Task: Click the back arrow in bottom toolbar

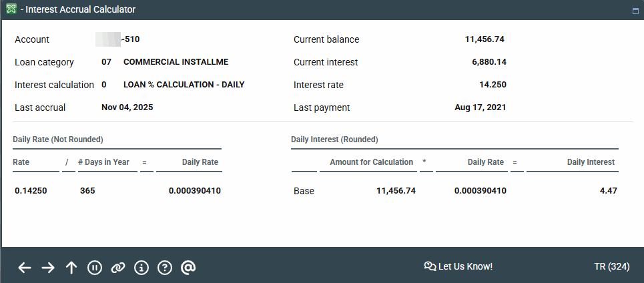Action: point(25,268)
